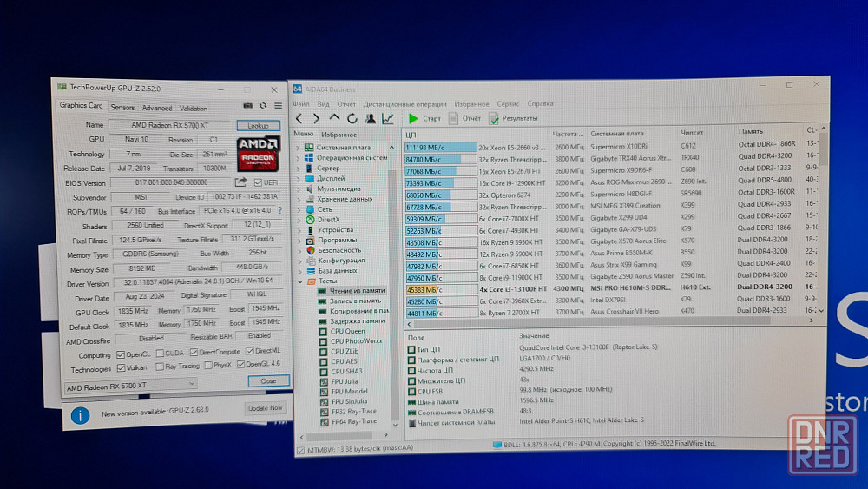Toggle the OpenCL checkbox
Image resolution: width=868 pixels, height=489 pixels.
click(x=121, y=354)
